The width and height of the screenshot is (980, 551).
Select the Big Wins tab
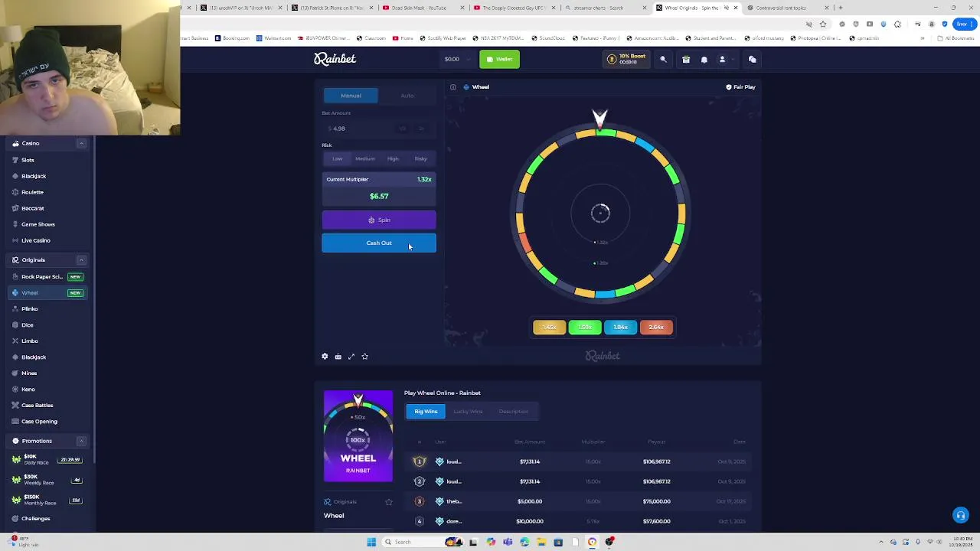[x=426, y=412]
